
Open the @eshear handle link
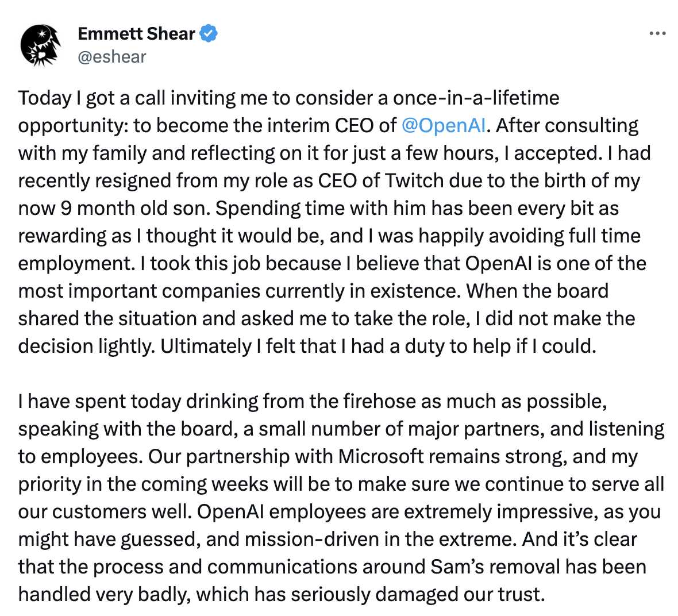click(x=112, y=57)
